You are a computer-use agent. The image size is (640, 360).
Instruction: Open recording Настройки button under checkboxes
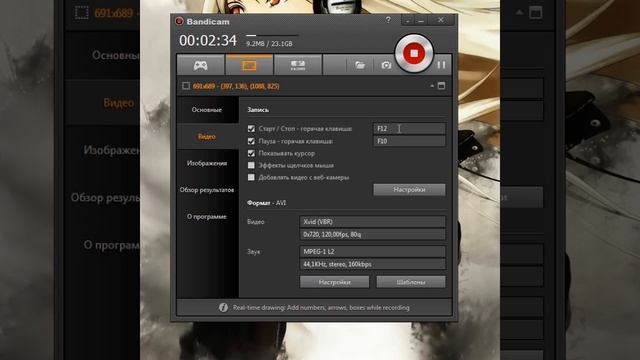[409, 190]
